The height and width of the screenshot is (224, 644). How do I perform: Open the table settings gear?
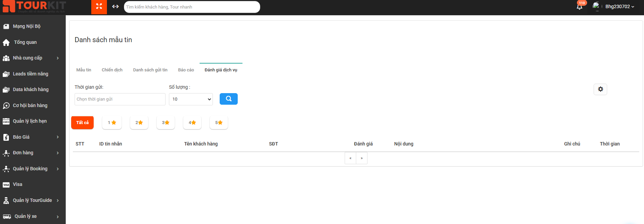pos(600,89)
